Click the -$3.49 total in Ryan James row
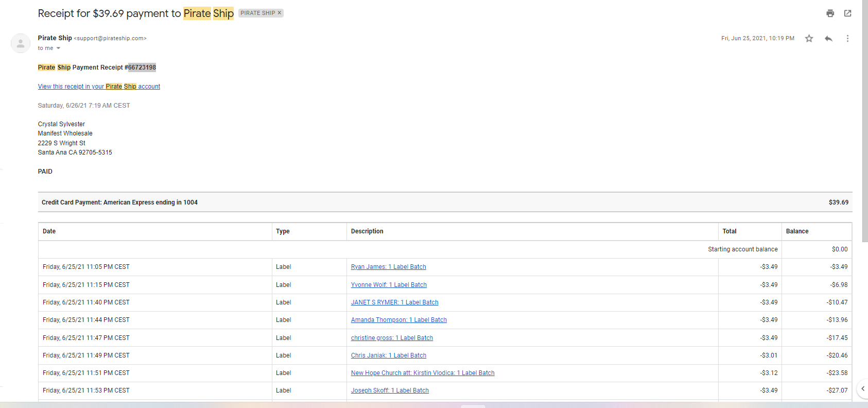This screenshot has width=868, height=408. coord(769,267)
